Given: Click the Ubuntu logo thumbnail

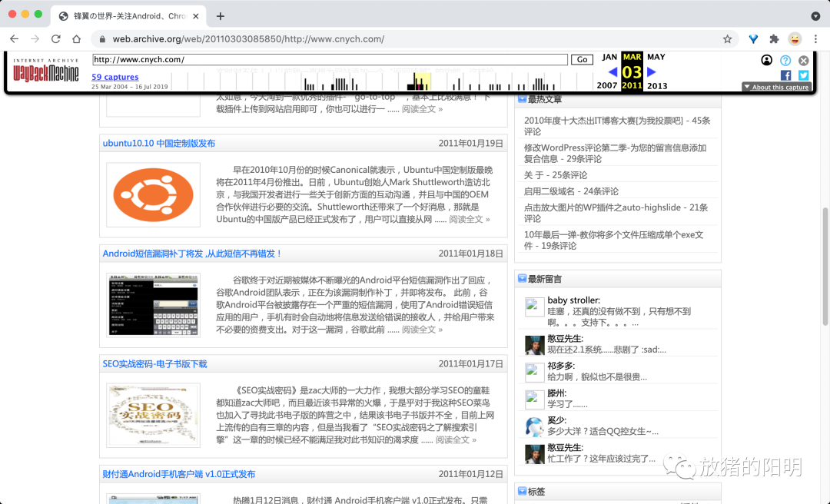Looking at the screenshot, I should [x=153, y=195].
